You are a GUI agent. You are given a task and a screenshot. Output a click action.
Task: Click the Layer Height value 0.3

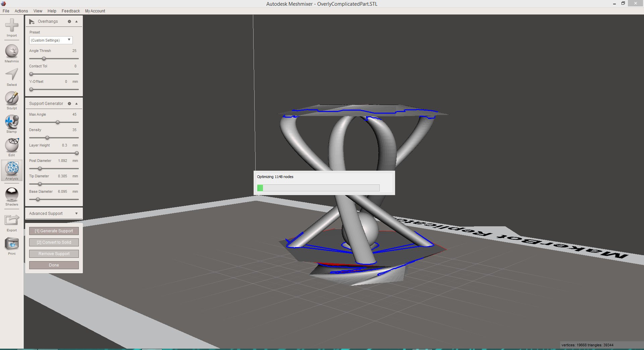64,145
